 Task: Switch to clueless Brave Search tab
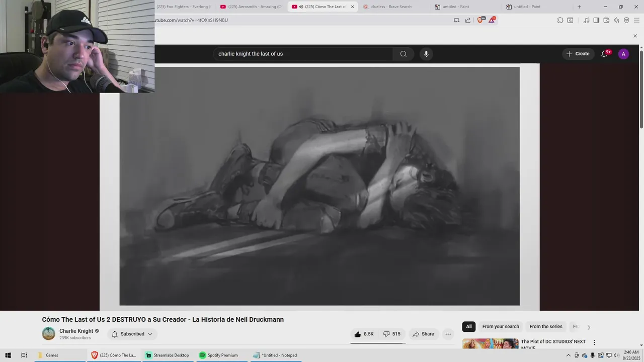tap(391, 7)
